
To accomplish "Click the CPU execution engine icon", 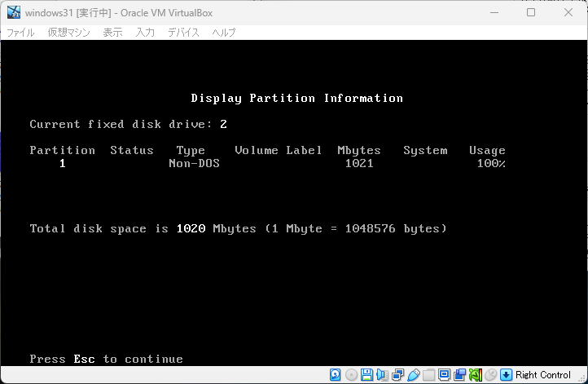I will [476, 374].
